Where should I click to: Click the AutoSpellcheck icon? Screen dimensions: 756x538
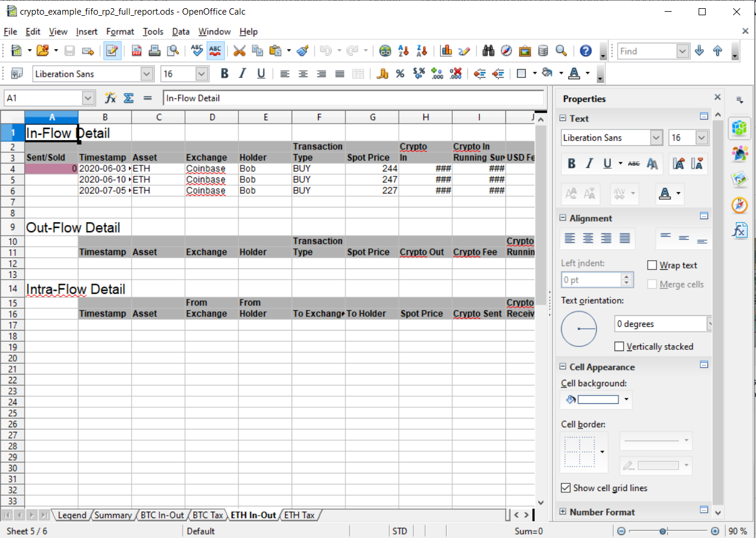point(215,50)
